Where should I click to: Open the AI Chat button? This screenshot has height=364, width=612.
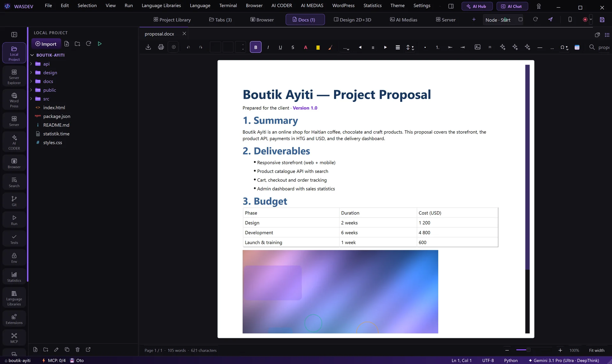(512, 6)
